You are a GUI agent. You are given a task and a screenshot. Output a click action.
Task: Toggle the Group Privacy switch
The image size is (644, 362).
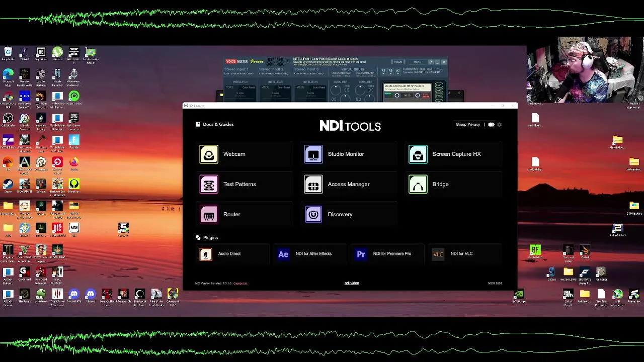coord(491,124)
